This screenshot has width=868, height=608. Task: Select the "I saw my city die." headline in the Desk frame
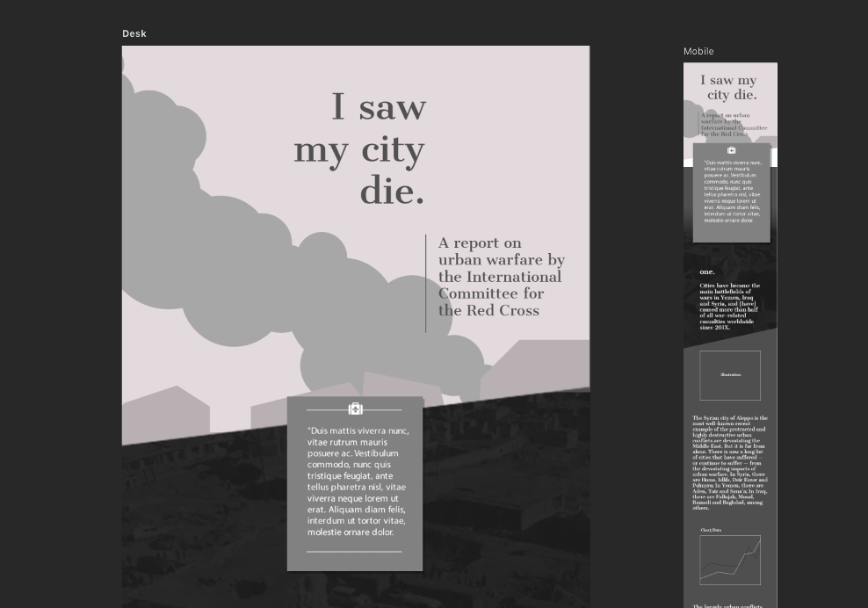tap(360, 148)
